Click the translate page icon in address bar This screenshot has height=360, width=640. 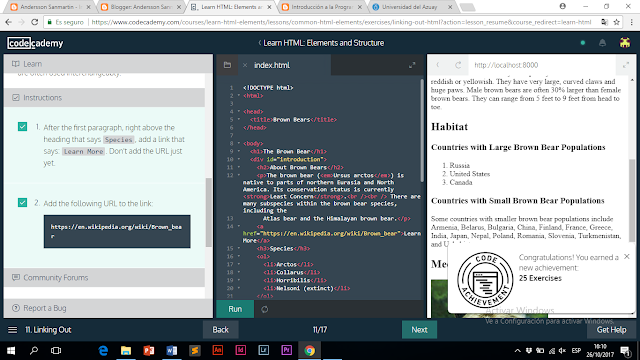click(x=604, y=22)
